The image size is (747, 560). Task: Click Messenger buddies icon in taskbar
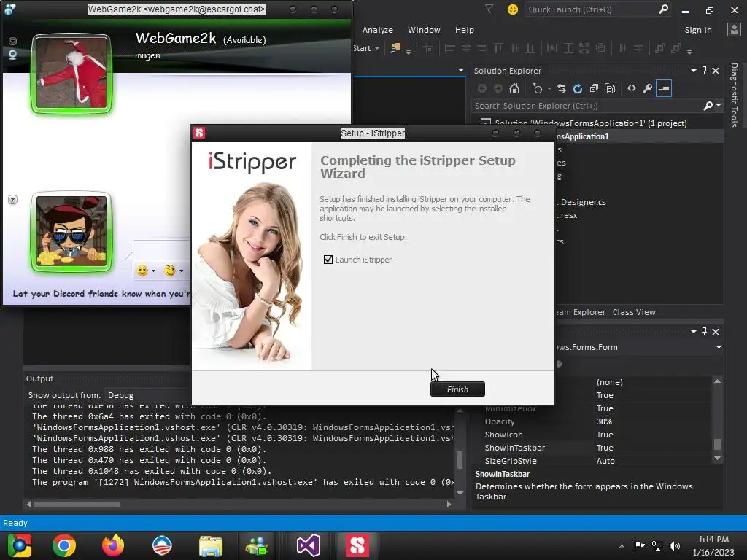tap(258, 545)
